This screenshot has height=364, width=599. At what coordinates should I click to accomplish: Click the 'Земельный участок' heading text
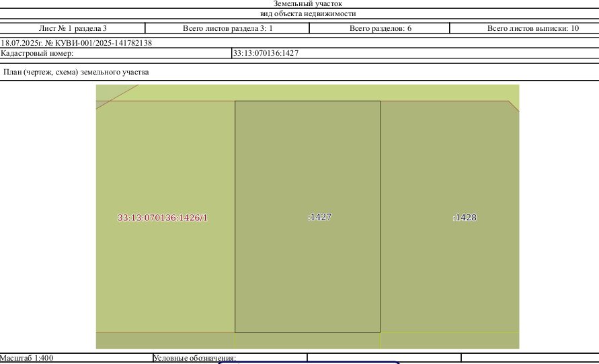[307, 4]
